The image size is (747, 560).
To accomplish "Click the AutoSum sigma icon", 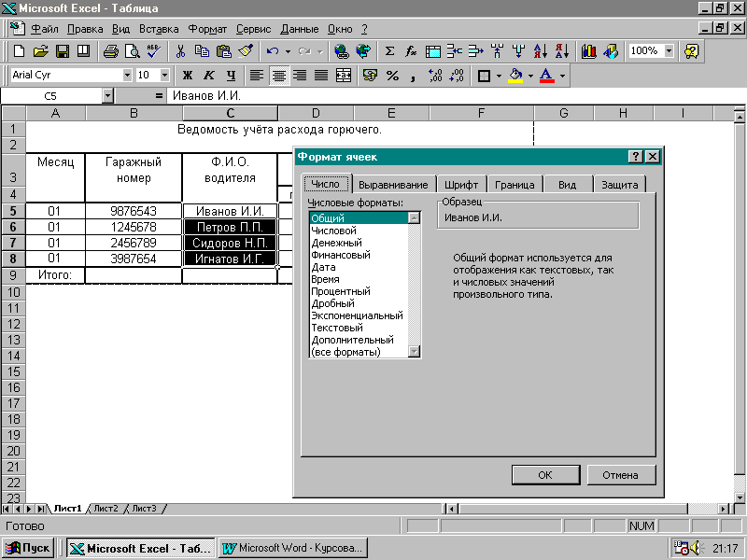I will click(389, 51).
